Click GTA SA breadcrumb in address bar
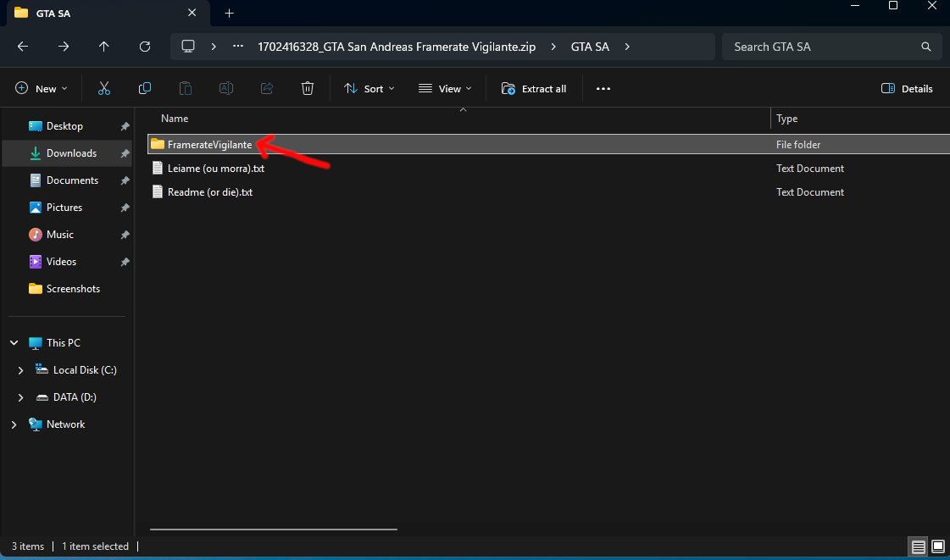950x560 pixels. coord(590,47)
